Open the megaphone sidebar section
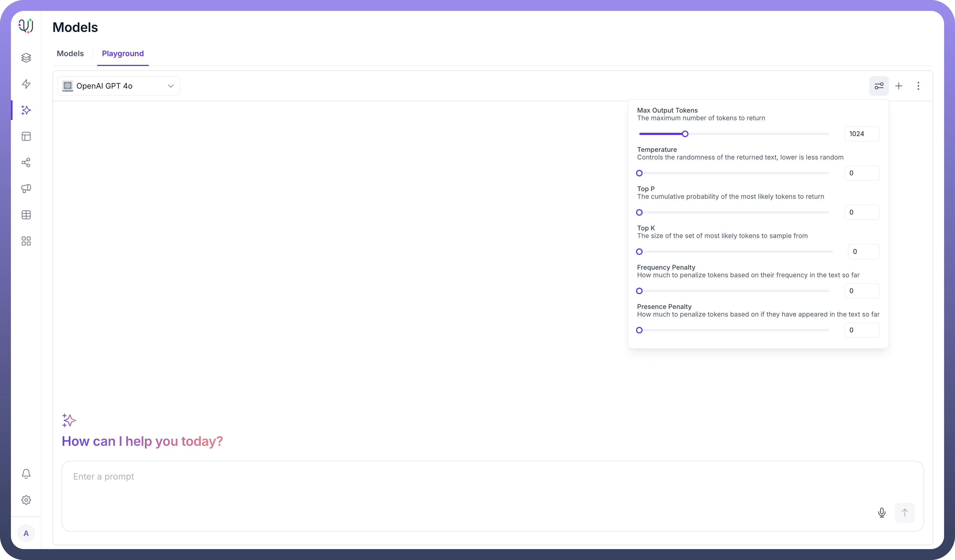 (26, 189)
